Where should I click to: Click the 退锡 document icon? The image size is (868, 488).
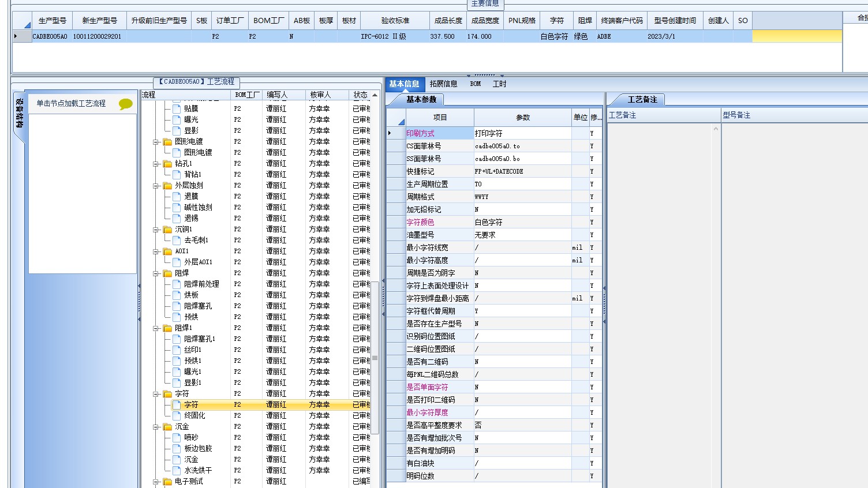point(177,218)
